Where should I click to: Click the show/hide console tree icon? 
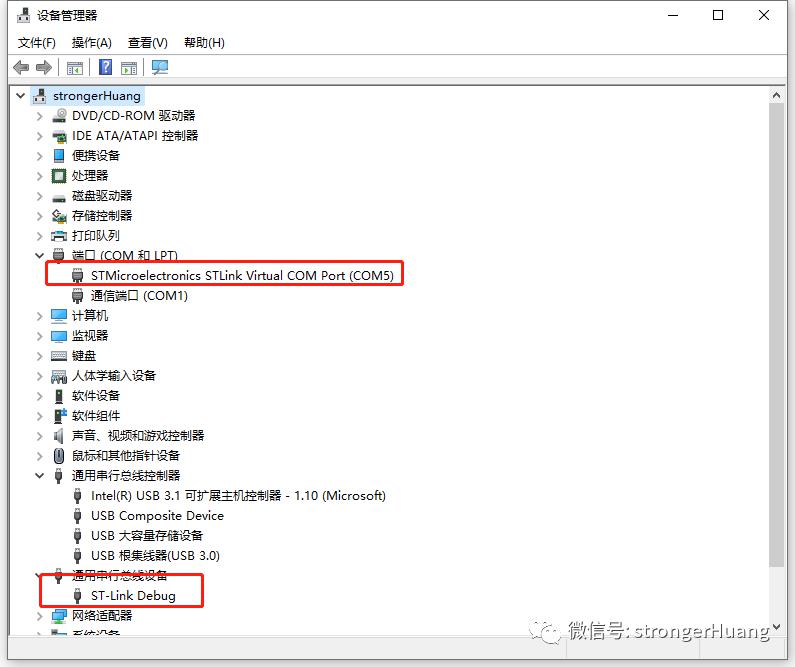coord(75,67)
